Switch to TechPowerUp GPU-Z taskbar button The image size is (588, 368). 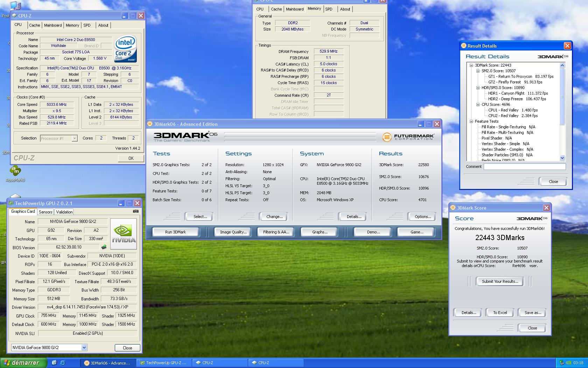tap(164, 363)
